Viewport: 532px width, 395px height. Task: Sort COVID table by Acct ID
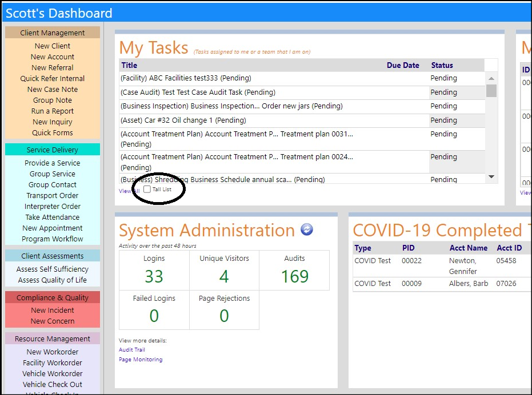[509, 248]
